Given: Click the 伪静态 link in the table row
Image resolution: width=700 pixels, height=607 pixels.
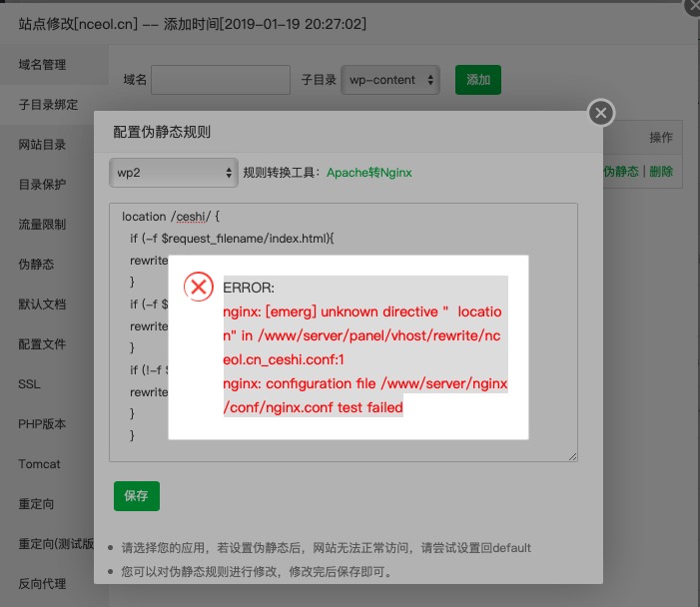Looking at the screenshot, I should [621, 172].
